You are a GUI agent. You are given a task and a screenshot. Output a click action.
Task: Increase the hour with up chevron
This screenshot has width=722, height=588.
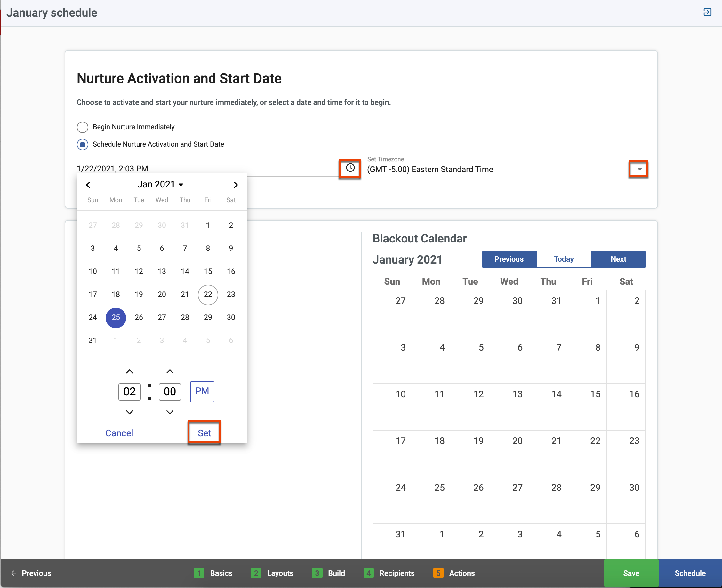[x=129, y=371]
